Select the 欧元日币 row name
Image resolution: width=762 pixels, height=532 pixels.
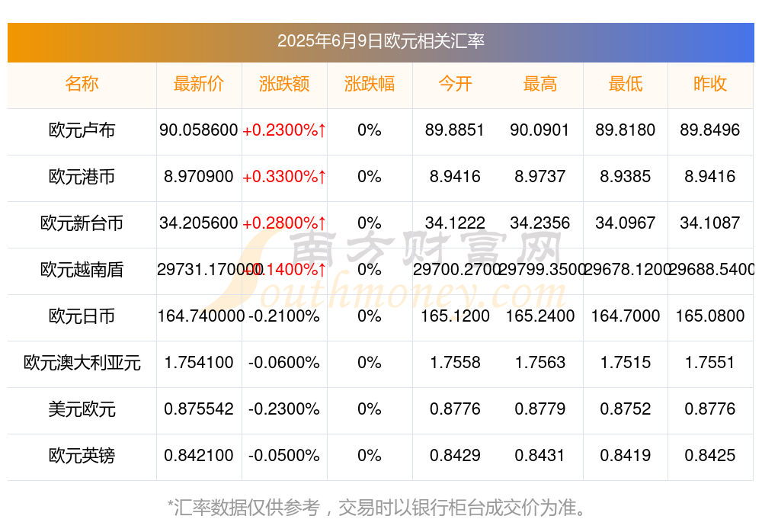[x=82, y=316]
